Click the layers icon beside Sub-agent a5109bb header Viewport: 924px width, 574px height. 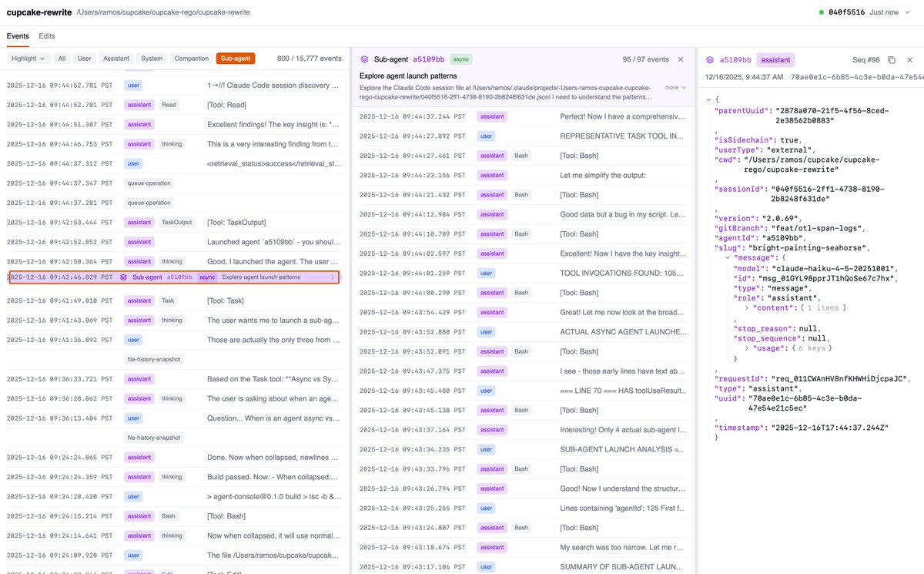(364, 59)
